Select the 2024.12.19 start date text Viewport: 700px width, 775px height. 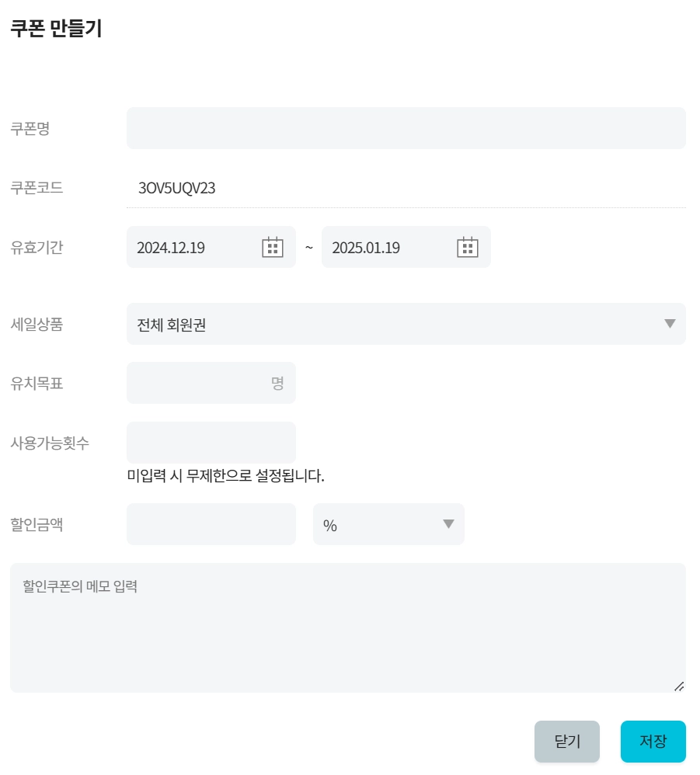(171, 248)
